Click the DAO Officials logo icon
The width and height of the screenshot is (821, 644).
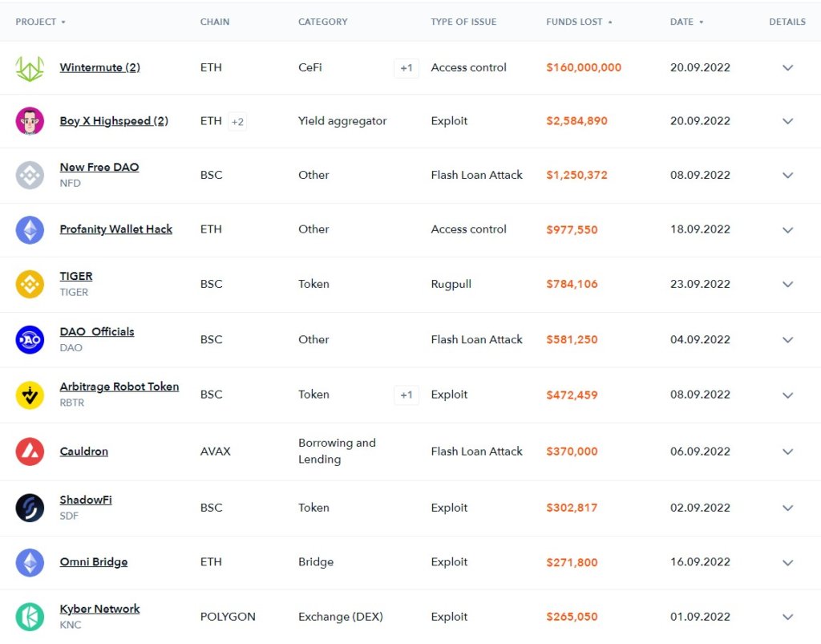click(x=30, y=339)
